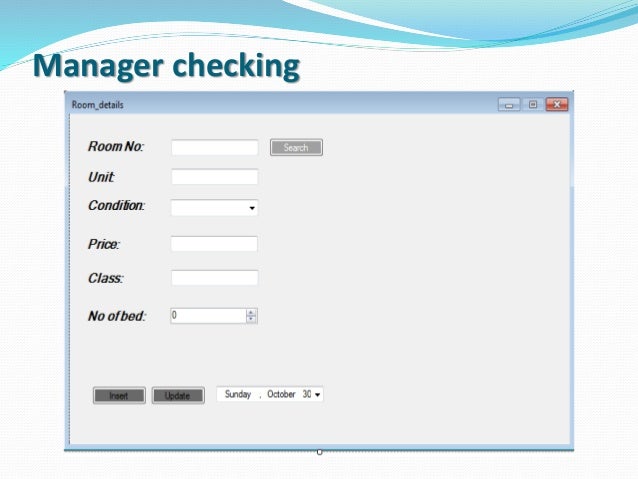This screenshot has height=479, width=638.
Task: Click the Insert button
Action: click(x=119, y=396)
